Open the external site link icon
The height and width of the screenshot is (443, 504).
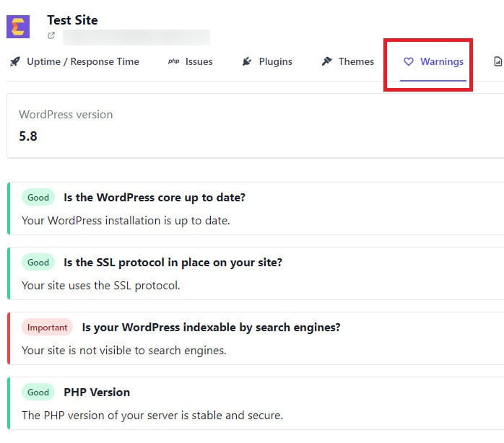(51, 35)
